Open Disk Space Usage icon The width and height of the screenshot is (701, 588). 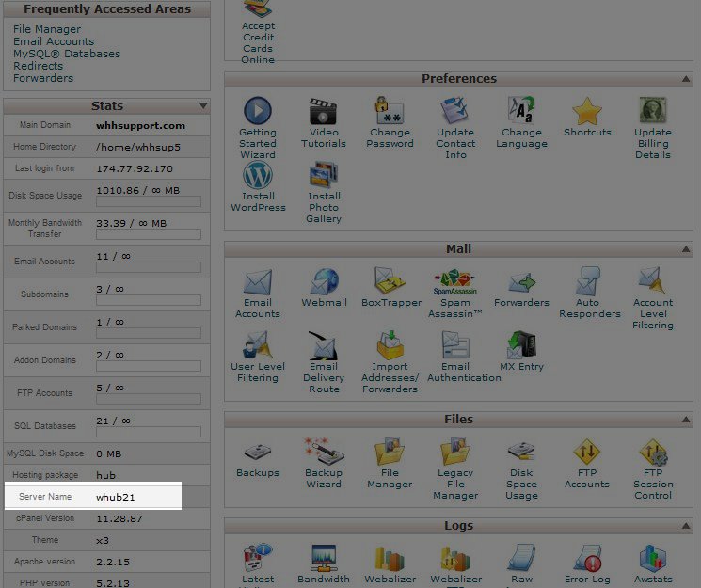(x=521, y=453)
